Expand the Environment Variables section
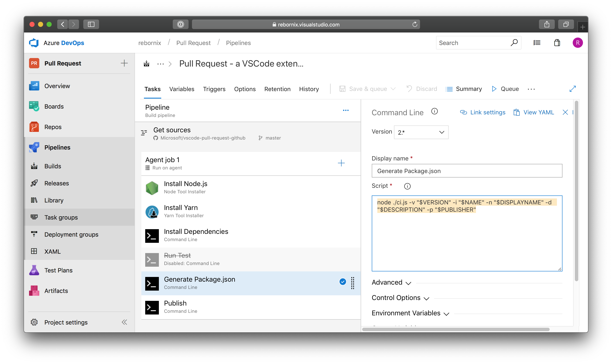Viewport: 612px width, 364px height. tap(410, 313)
